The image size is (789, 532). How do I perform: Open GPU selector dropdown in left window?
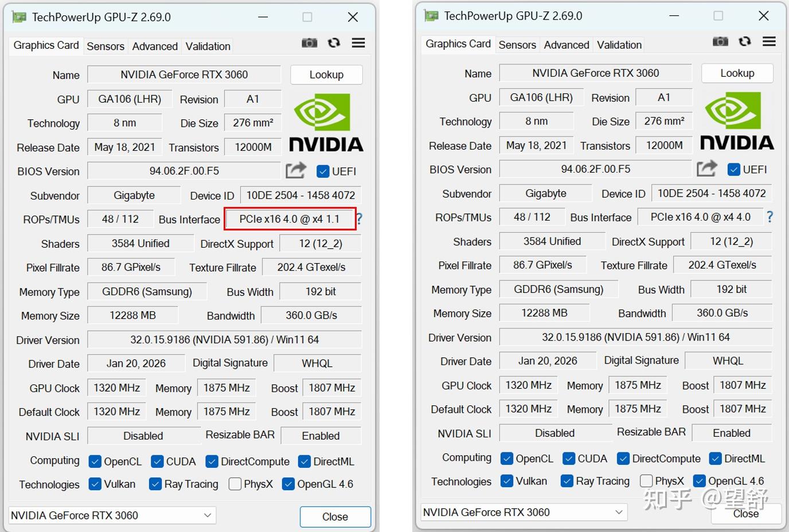pyautogui.click(x=112, y=515)
